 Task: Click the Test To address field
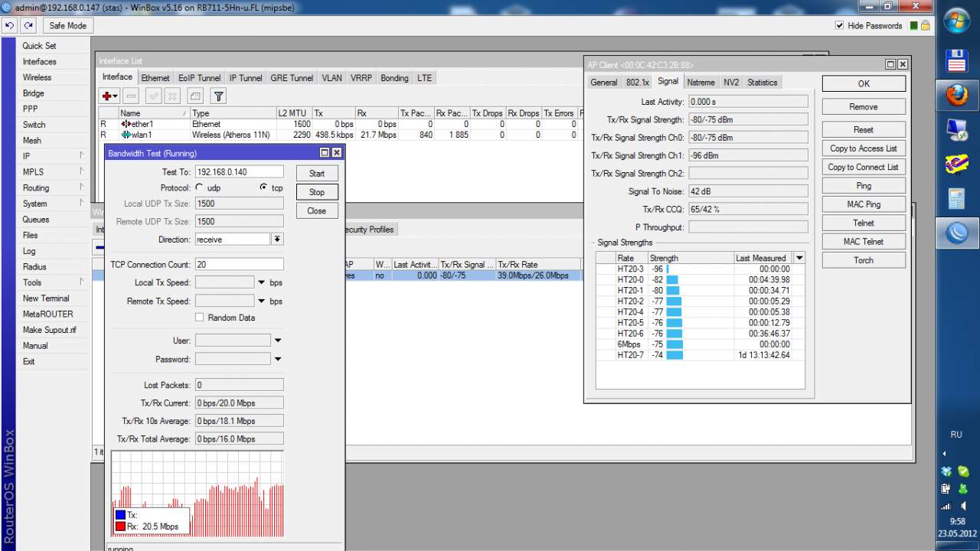[239, 172]
